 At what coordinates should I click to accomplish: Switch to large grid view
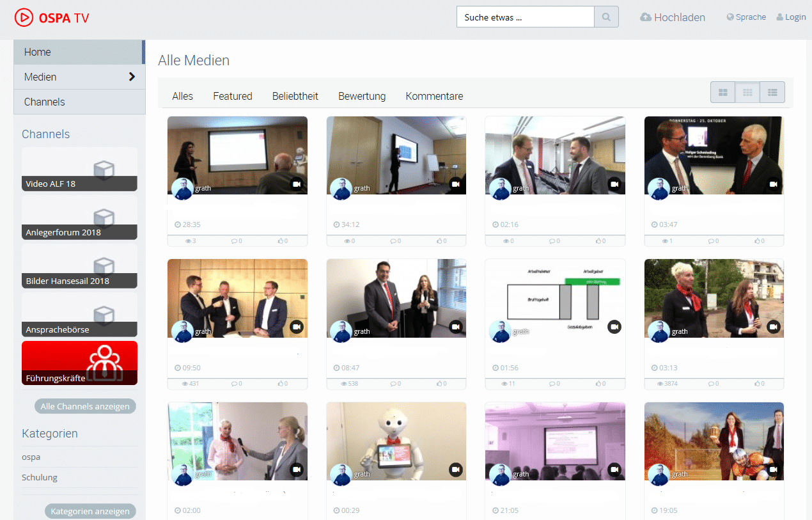722,93
